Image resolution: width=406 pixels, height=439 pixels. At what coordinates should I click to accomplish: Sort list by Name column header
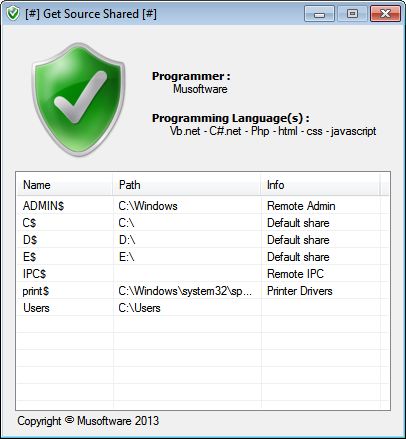[65, 185]
